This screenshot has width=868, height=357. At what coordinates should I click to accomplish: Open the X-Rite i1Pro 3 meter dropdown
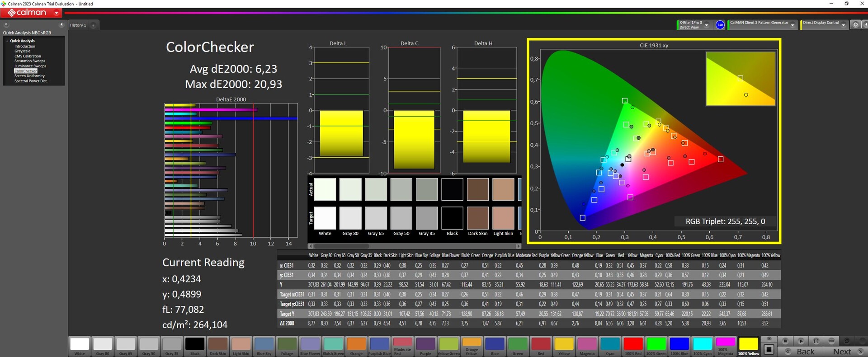[x=707, y=25]
